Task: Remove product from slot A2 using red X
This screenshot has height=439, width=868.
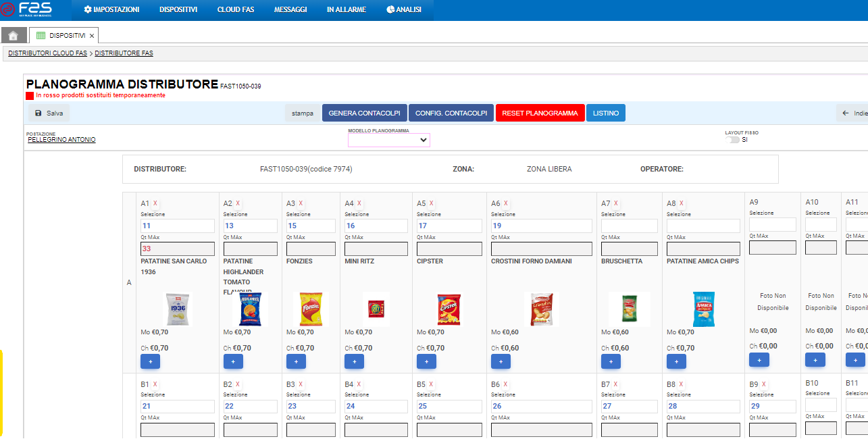Action: pyautogui.click(x=238, y=203)
